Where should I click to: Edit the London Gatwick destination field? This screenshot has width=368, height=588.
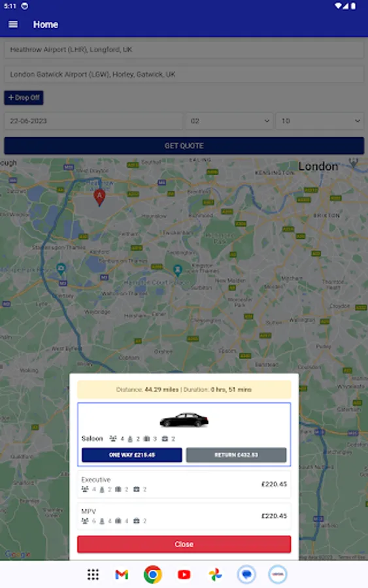tap(184, 74)
